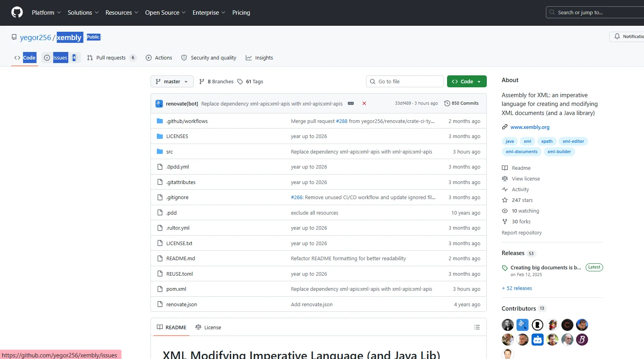Open the 850 Commits history
This screenshot has height=359, width=644.
point(461,103)
